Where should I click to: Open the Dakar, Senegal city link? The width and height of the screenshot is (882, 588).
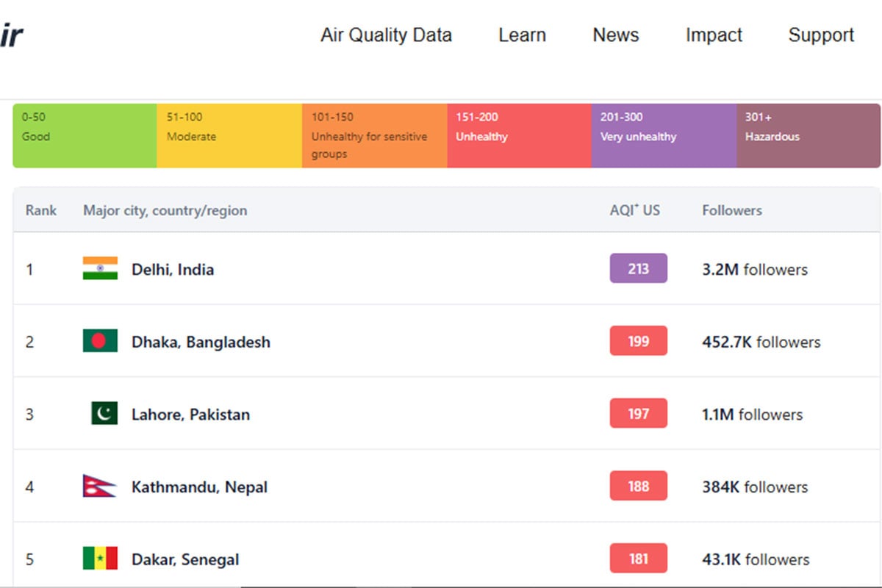[x=185, y=559]
